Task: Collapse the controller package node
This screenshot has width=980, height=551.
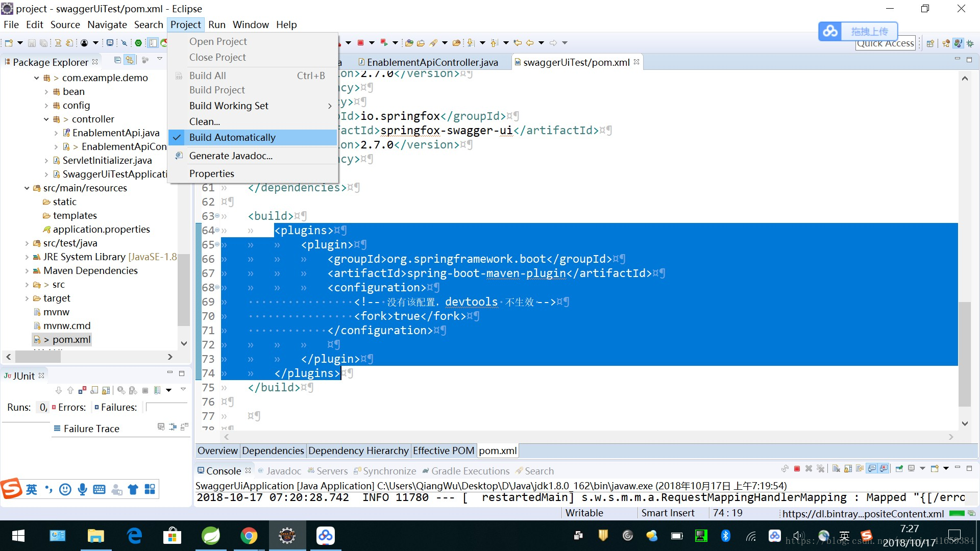Action: 46,119
